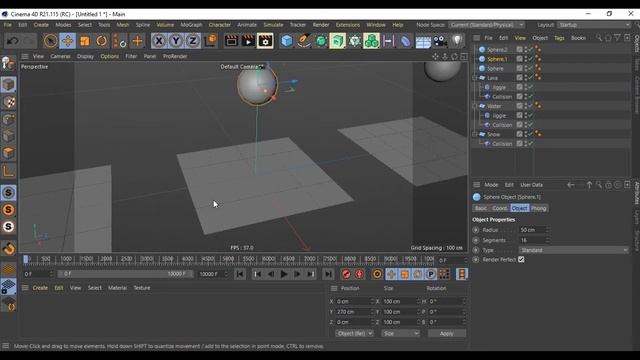Activate the Rotate tool

[102, 41]
